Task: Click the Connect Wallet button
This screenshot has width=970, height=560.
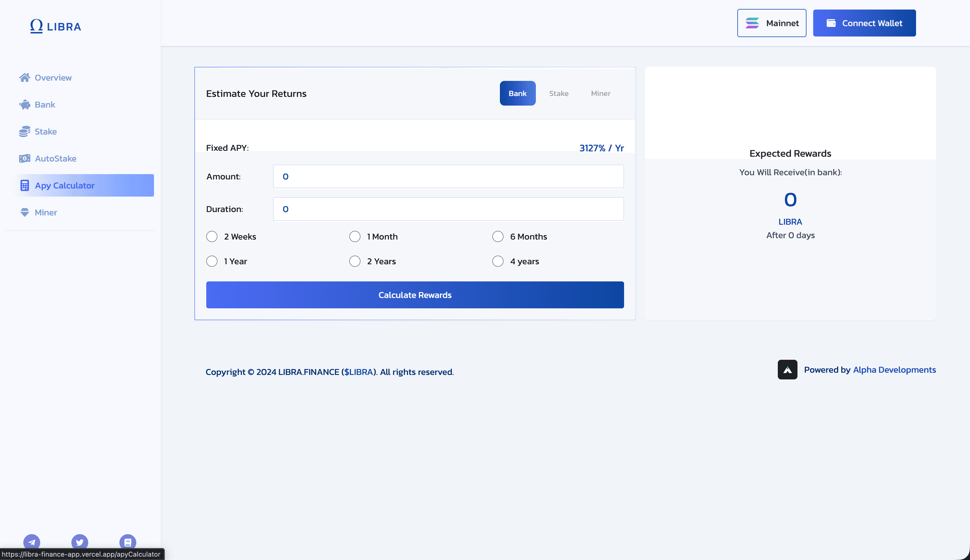Action: [864, 23]
